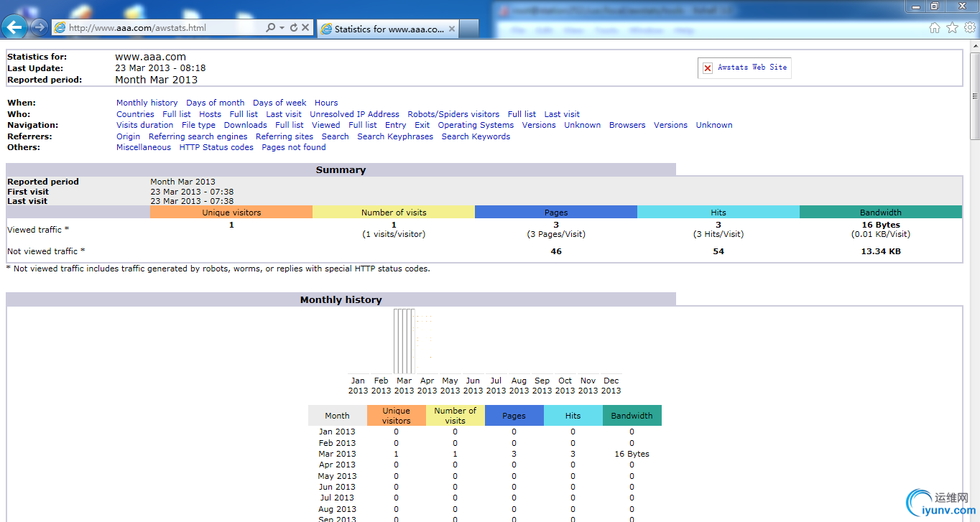
Task: Open Referring sites link
Action: point(285,136)
